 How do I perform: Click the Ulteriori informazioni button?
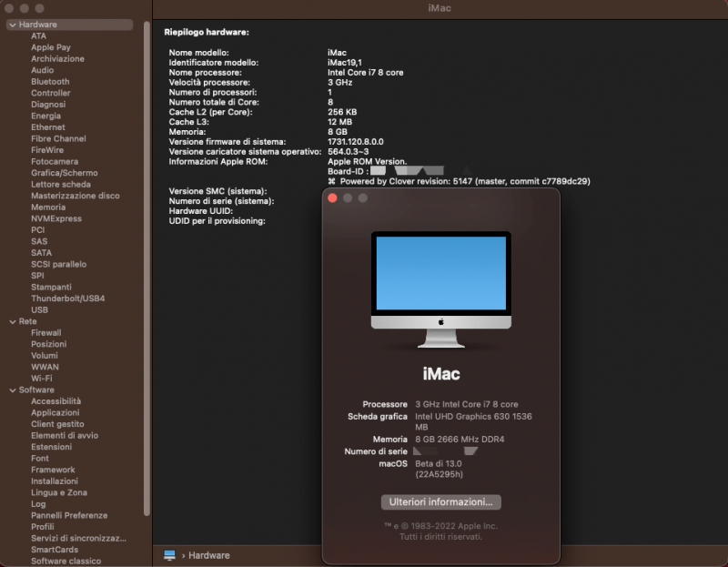click(x=440, y=502)
